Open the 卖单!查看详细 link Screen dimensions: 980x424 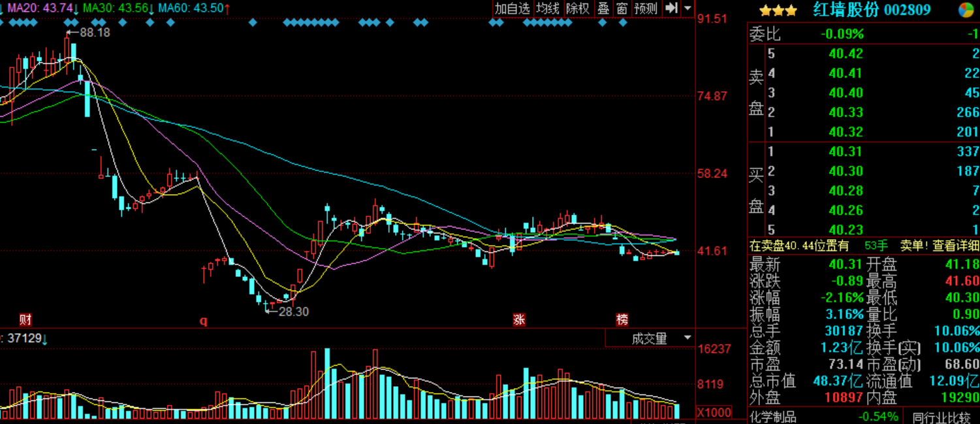pyautogui.click(x=940, y=246)
